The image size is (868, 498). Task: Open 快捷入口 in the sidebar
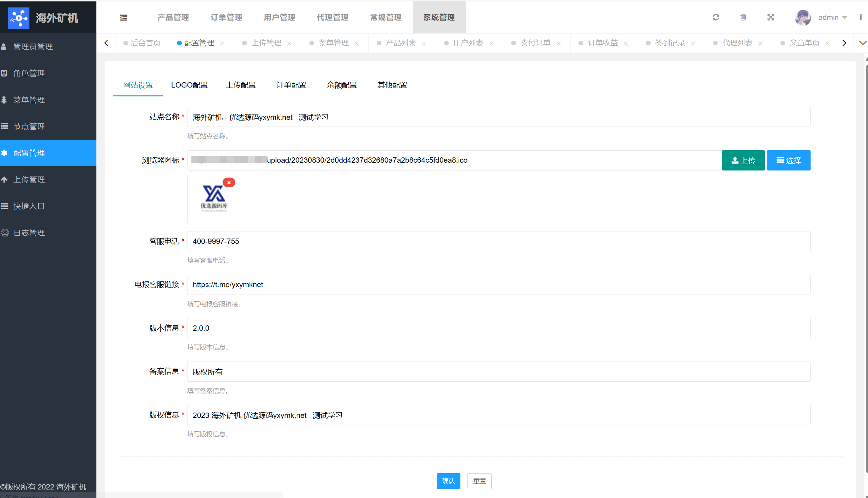48,206
